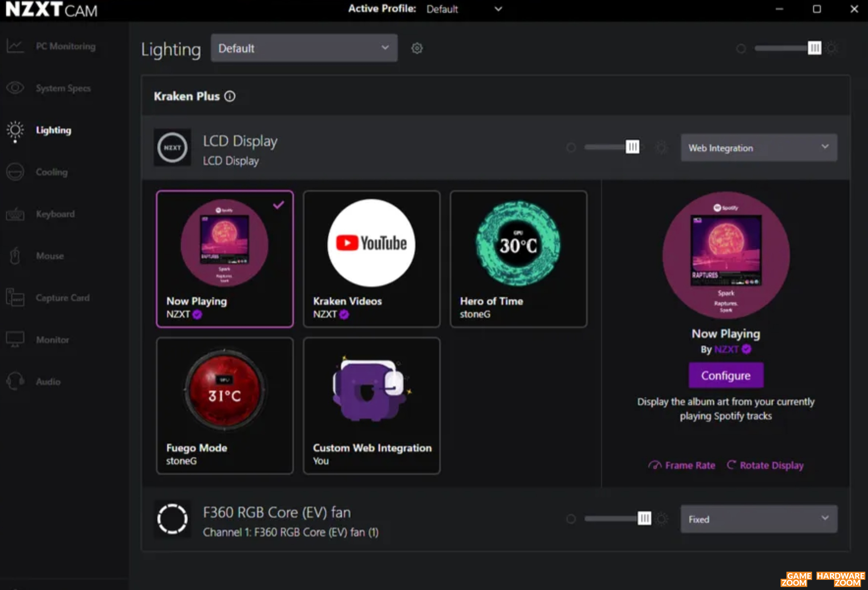Select the Kraken Videos YouTube card

372,259
